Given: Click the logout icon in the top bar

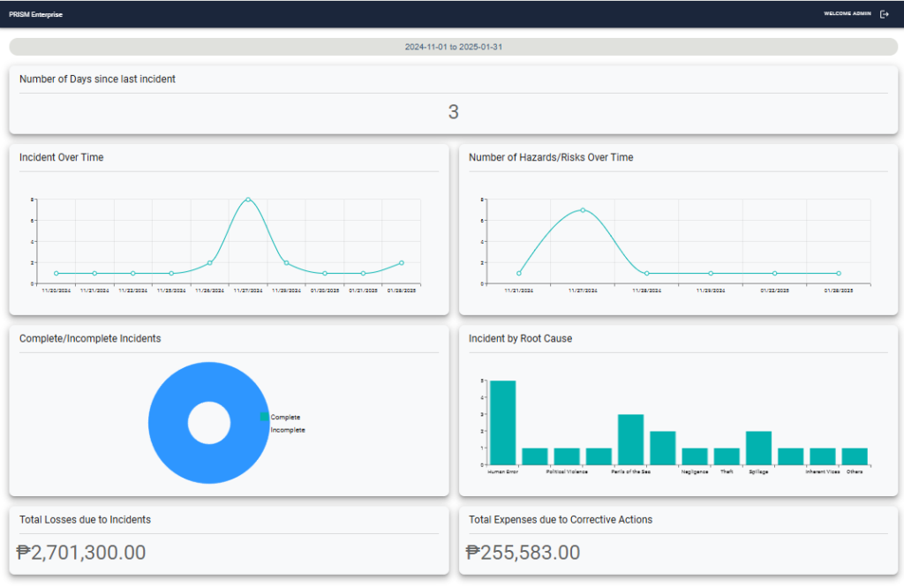Looking at the screenshot, I should [885, 13].
